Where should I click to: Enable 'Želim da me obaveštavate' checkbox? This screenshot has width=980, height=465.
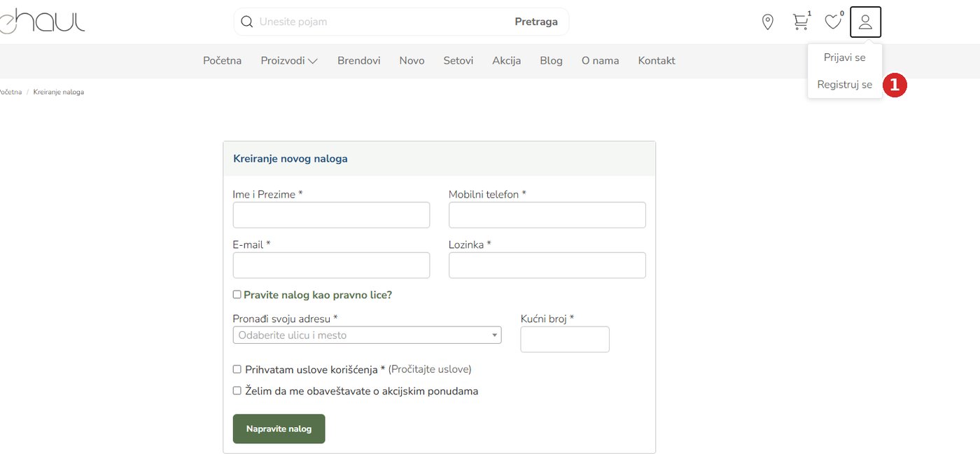(x=237, y=391)
